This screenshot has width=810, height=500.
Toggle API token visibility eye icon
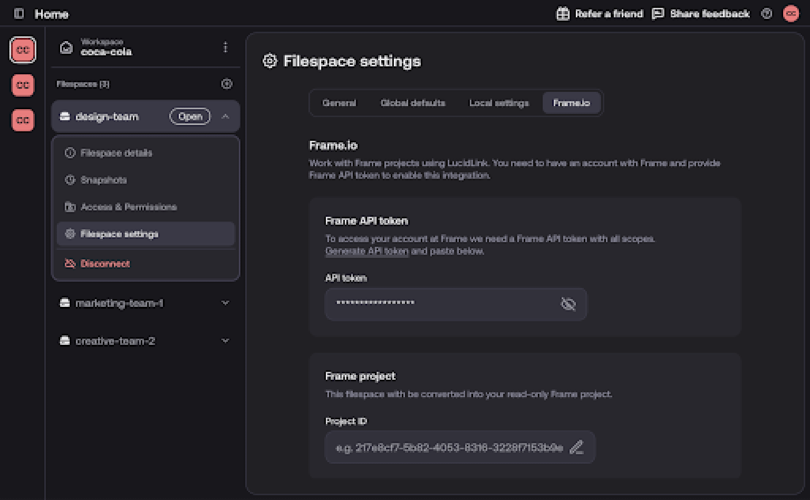point(568,304)
